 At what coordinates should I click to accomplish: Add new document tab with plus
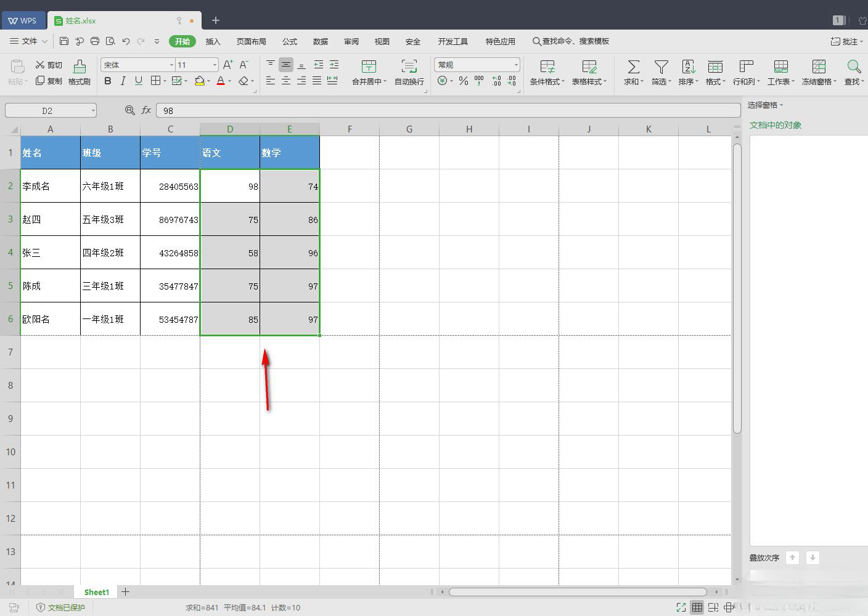pos(215,20)
